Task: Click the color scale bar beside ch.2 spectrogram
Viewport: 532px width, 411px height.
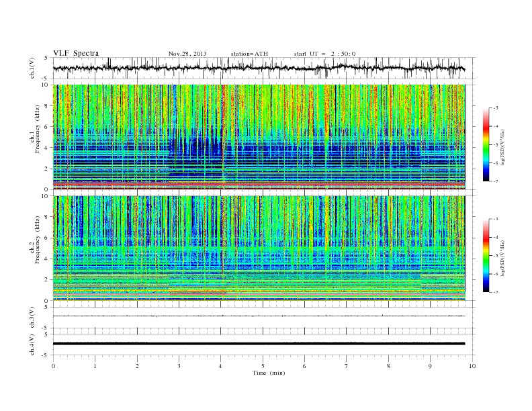Action: (486, 255)
